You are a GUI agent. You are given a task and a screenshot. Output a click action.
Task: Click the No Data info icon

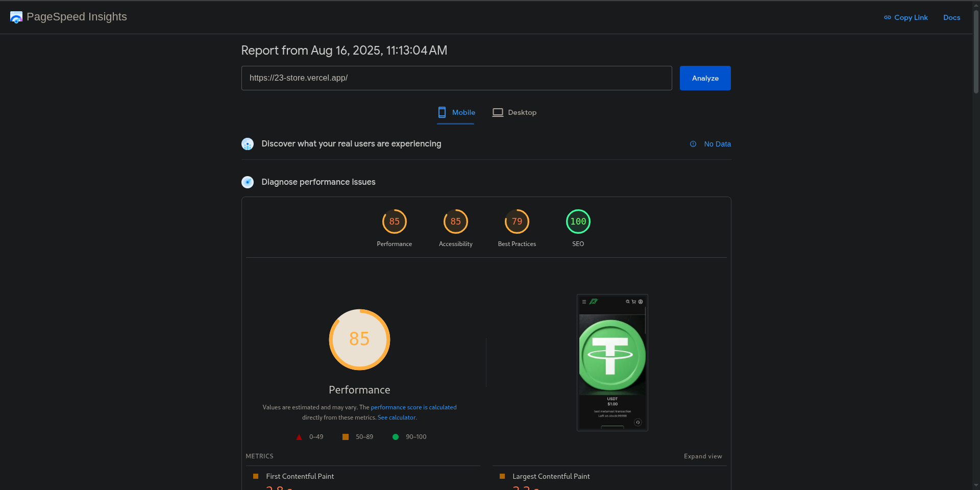(x=693, y=144)
